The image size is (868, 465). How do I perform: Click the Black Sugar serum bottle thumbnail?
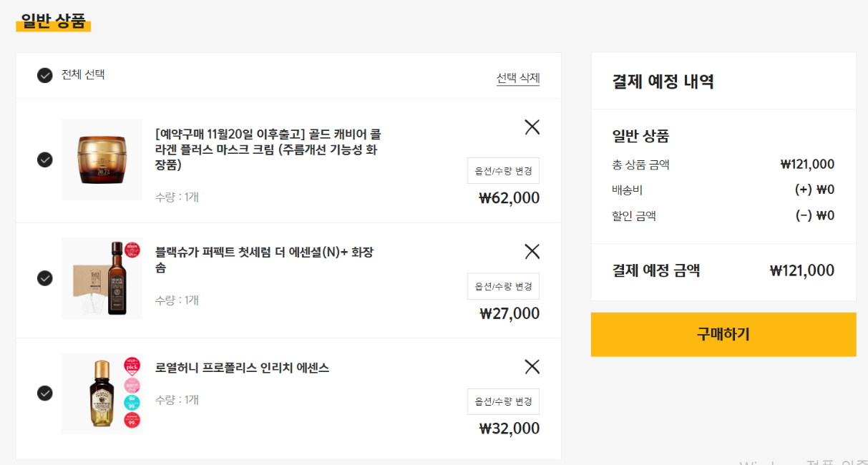[x=102, y=278]
